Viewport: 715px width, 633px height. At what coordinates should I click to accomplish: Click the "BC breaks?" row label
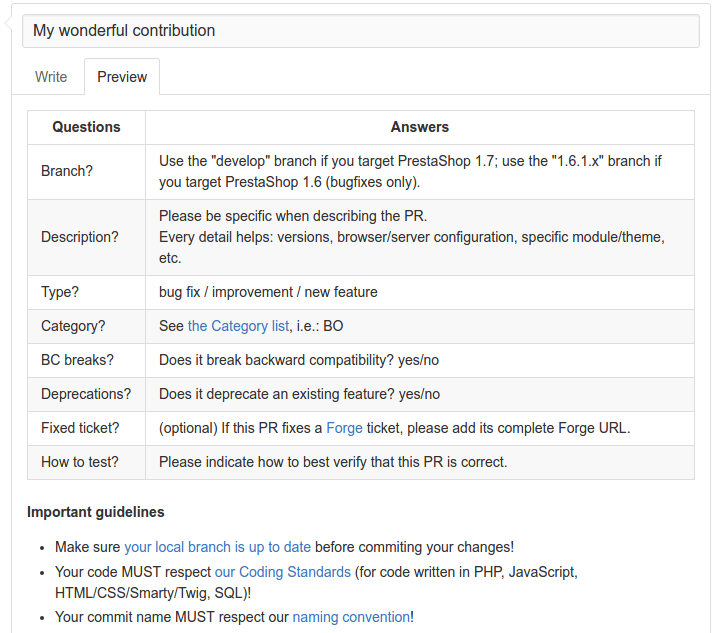coord(77,360)
